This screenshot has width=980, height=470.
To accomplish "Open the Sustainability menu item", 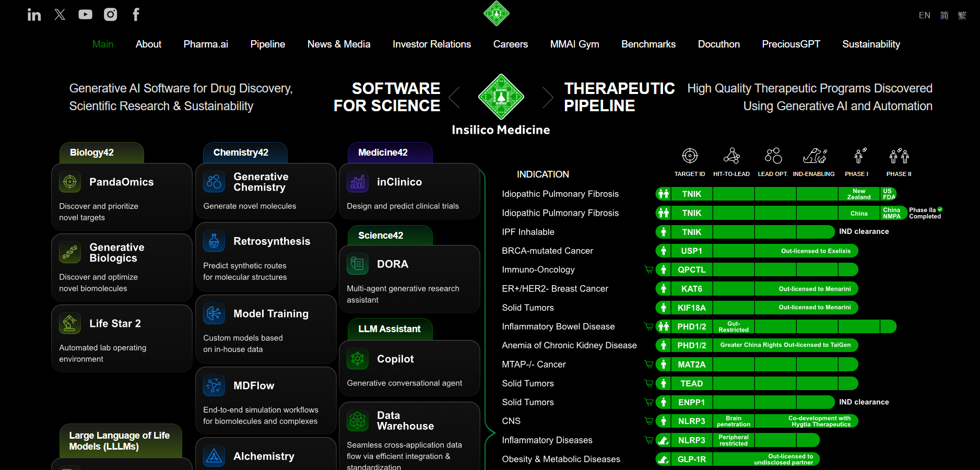I will coord(871,44).
